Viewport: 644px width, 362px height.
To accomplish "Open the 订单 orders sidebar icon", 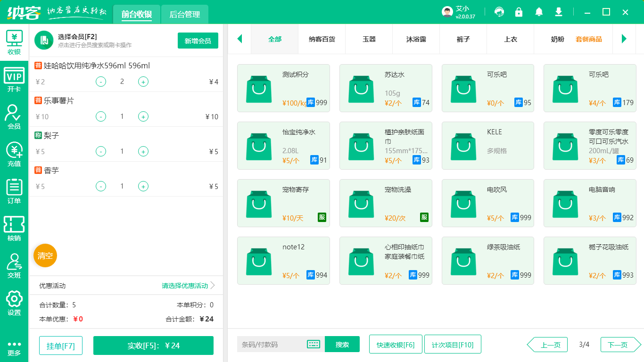I will tap(14, 191).
